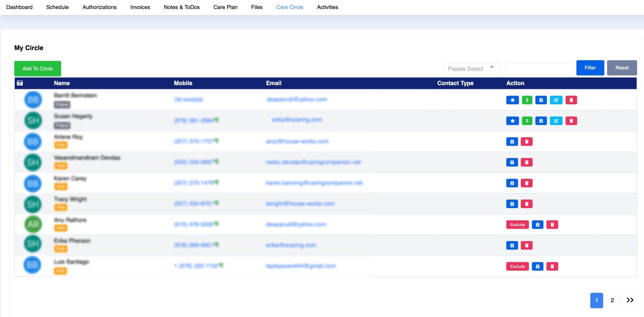
Task: Click the Add To Circle button
Action: (37, 68)
